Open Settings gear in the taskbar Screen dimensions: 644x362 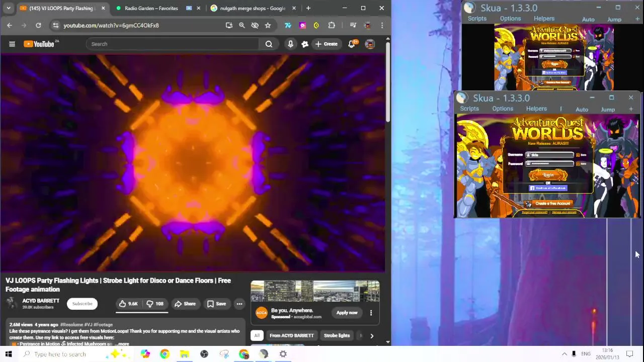283,354
